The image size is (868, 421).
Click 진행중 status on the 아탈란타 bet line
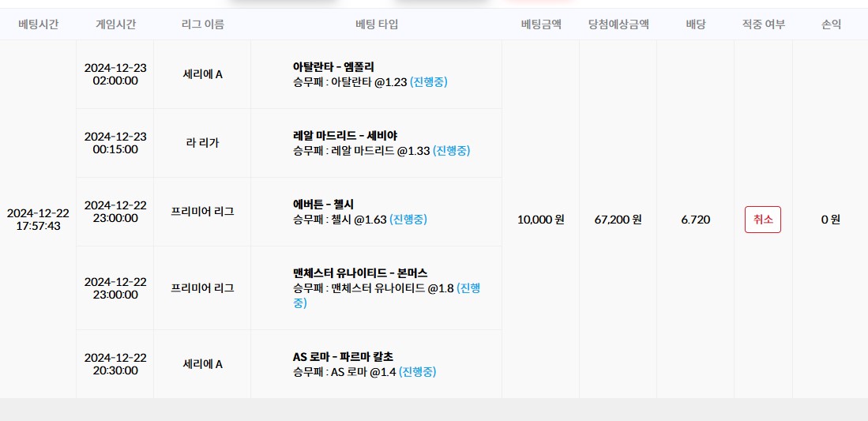pyautogui.click(x=428, y=81)
